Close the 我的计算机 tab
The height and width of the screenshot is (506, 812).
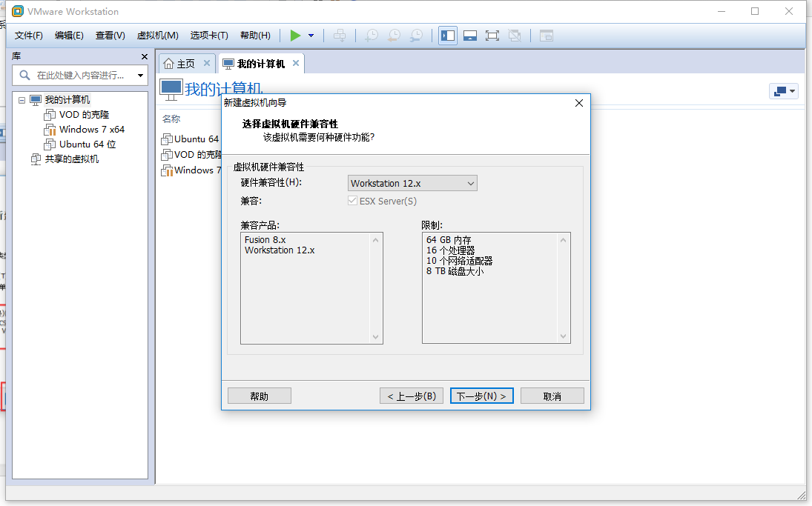[296, 63]
